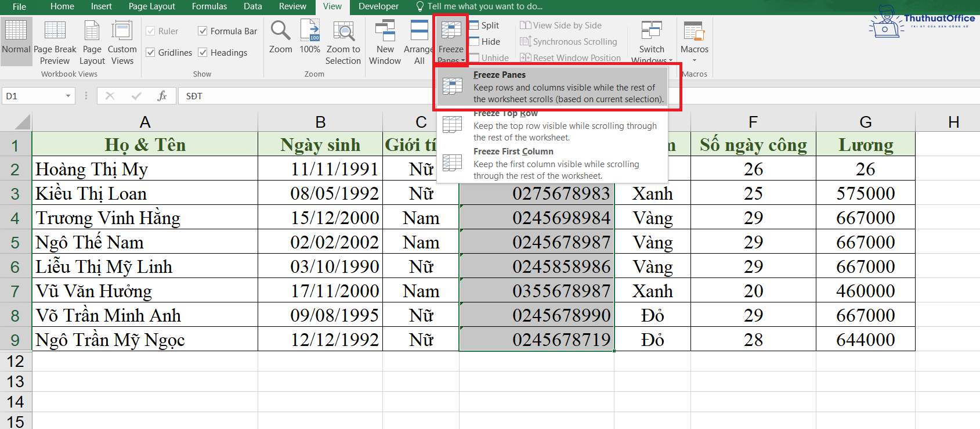Screen dimensions: 980x429
Task: Open the Page Layout tab
Action: pyautogui.click(x=152, y=6)
